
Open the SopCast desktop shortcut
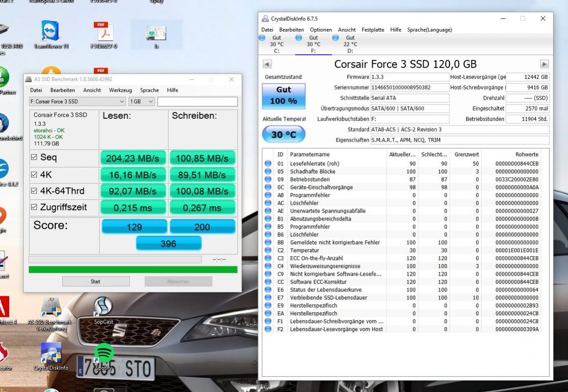[104, 310]
